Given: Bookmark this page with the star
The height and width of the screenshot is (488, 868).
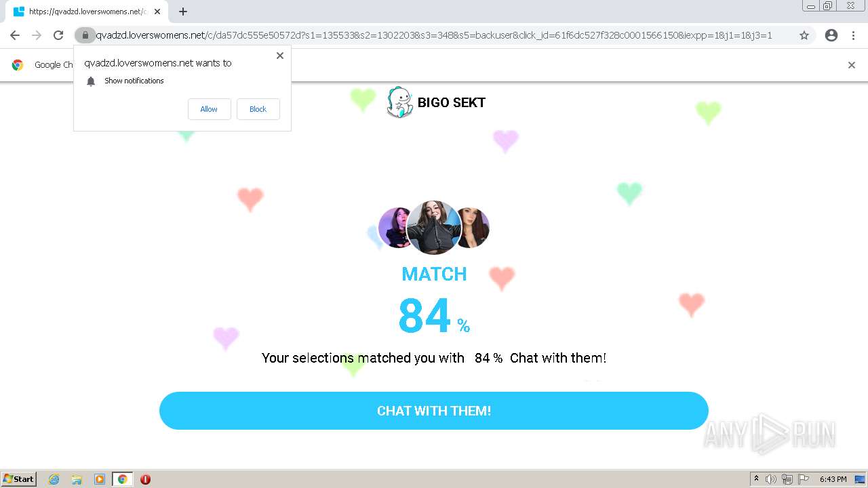Looking at the screenshot, I should point(804,35).
